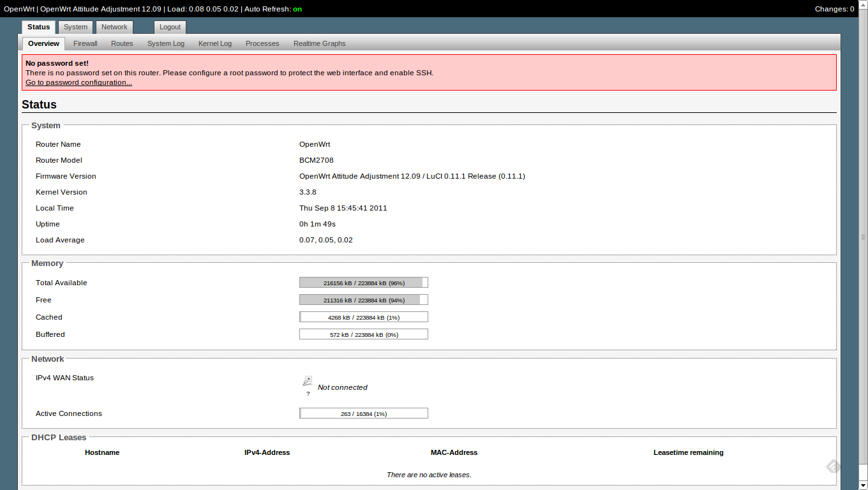Click the kernel version '3.3.8'
This screenshot has width=868, height=490.
308,192
